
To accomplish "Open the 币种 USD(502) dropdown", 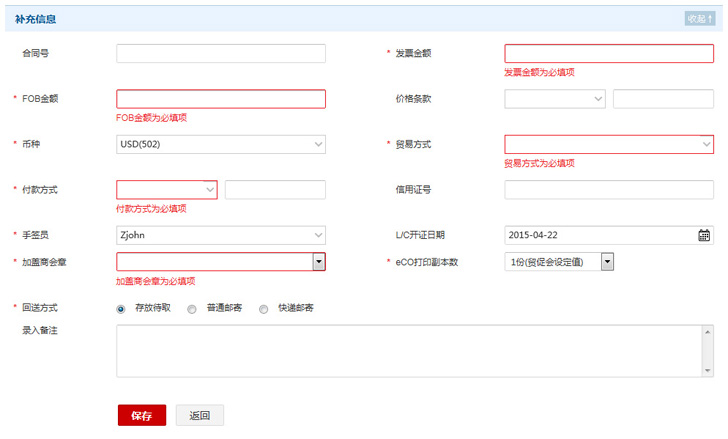I will coord(221,145).
